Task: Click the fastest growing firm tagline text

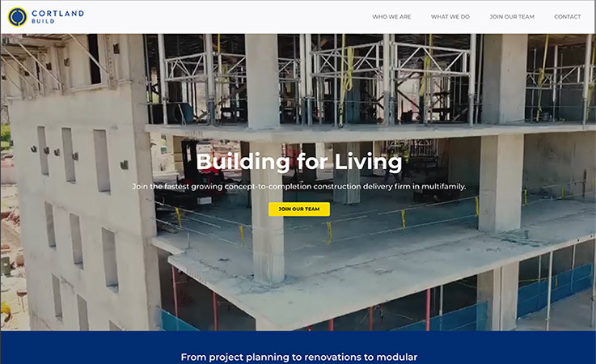Action: [x=299, y=186]
